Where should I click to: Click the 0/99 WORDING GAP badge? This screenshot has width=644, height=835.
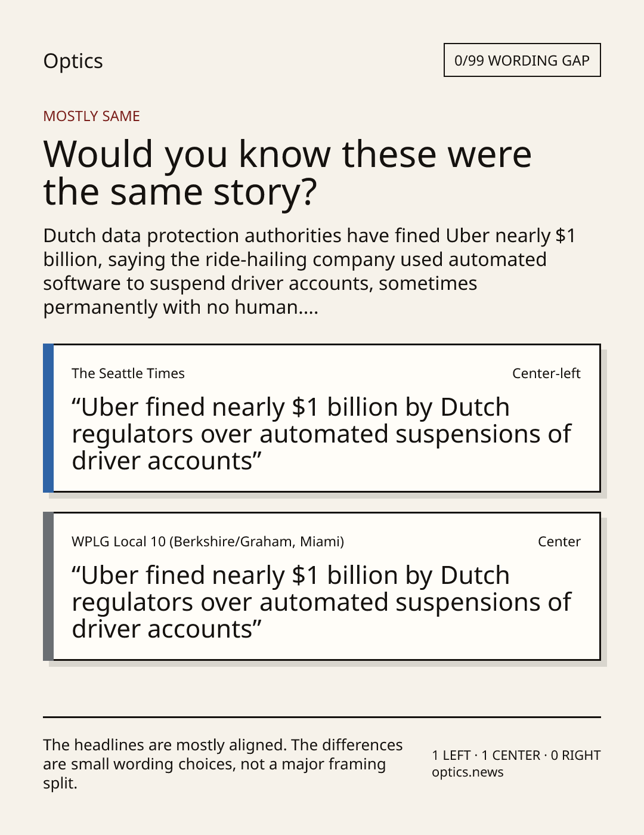522,60
